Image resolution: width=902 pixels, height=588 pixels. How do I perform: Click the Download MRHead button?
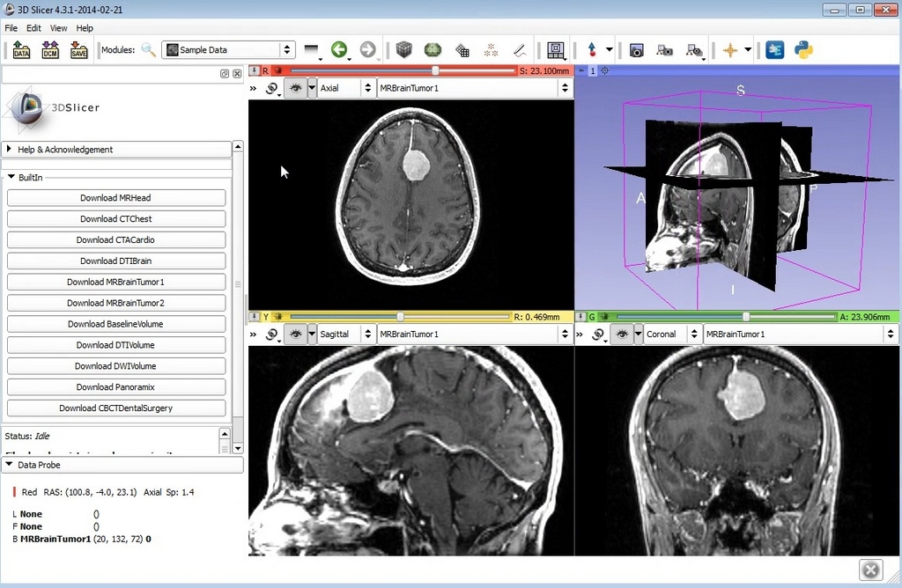[x=116, y=198]
